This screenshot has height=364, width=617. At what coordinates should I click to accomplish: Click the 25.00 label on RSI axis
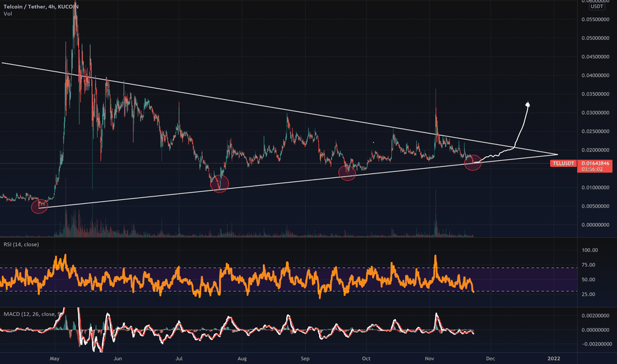tap(589, 295)
